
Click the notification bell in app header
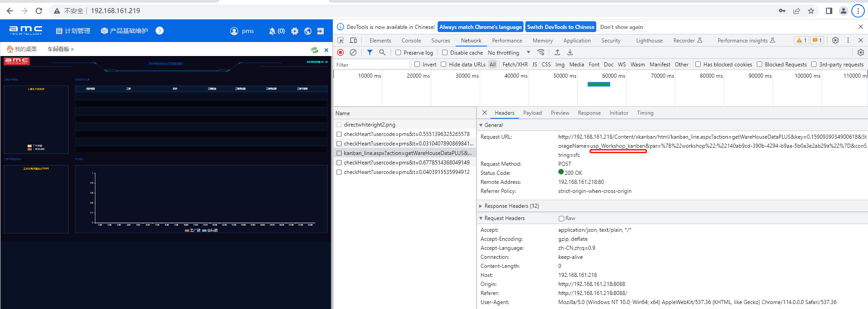coord(272,31)
